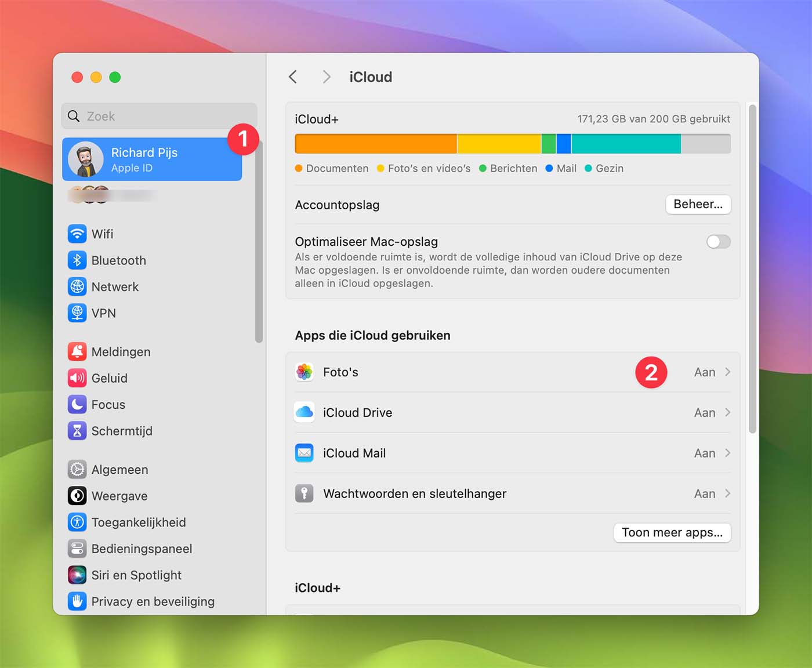Click the Geluid speaker icon
This screenshot has height=668, width=812.
pyautogui.click(x=77, y=378)
